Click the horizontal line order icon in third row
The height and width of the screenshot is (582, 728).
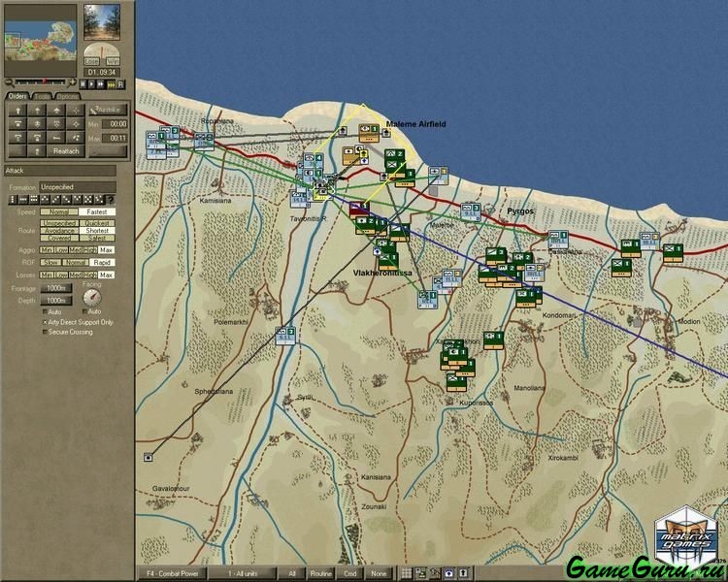click(x=56, y=138)
